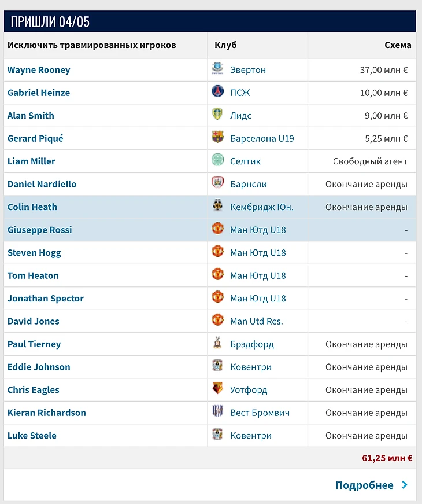Click the Barcelona U19 crest icon
The image size is (422, 504).
tap(217, 138)
